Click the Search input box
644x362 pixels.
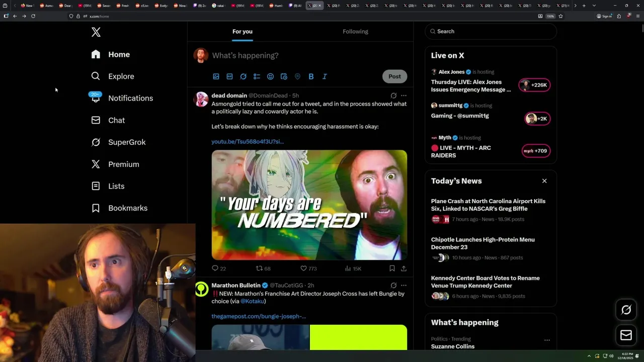[x=491, y=31]
